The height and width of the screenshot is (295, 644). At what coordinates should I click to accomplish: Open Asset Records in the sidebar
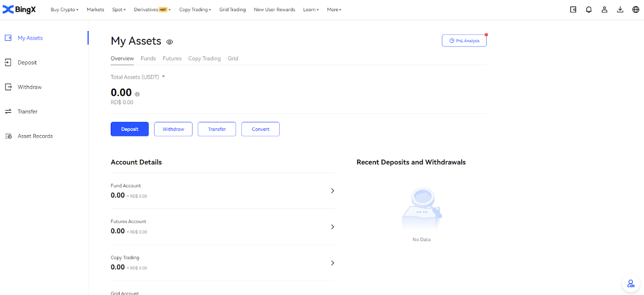coord(35,136)
